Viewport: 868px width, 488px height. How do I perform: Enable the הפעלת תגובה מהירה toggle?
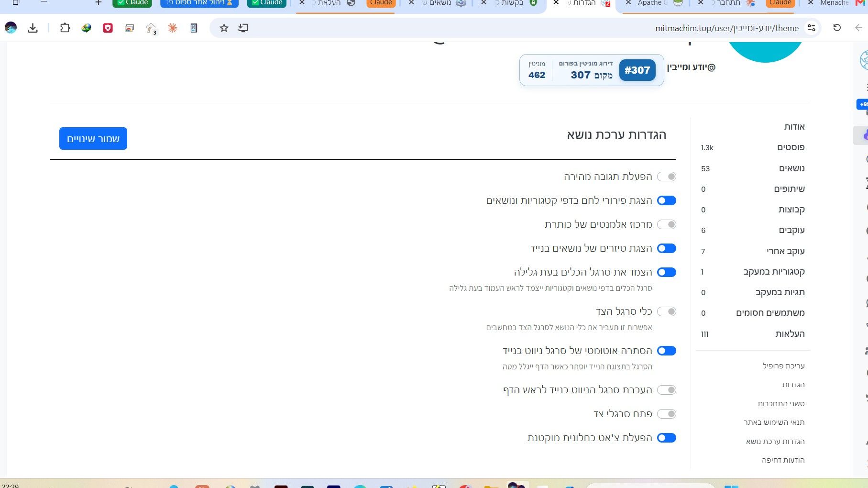667,177
